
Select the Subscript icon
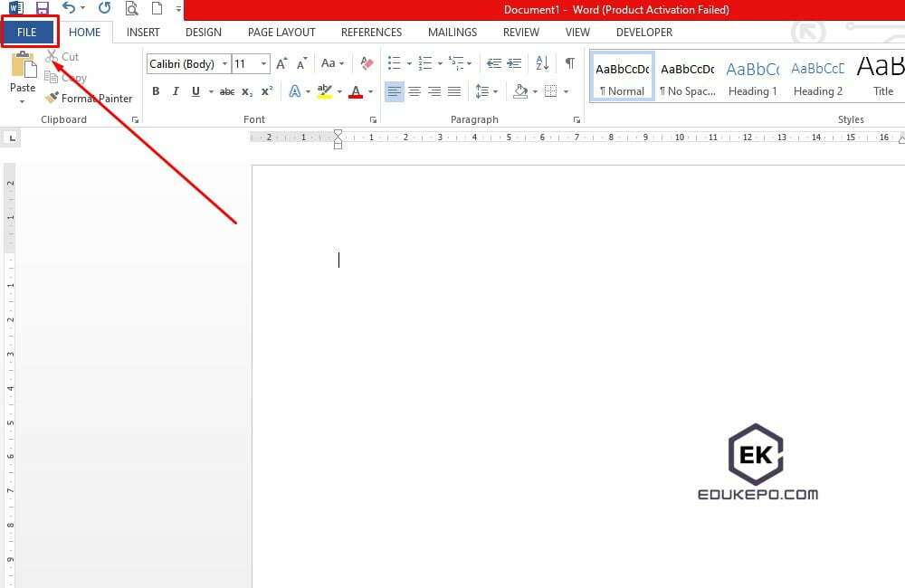(x=246, y=91)
